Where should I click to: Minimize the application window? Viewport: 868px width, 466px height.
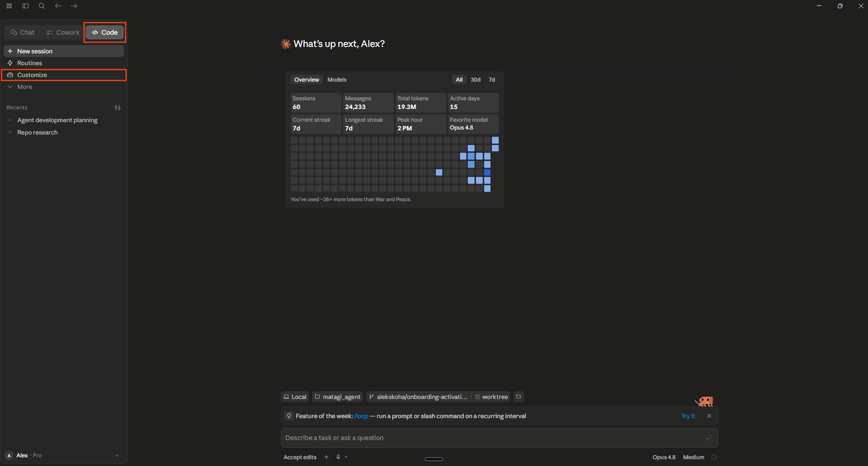click(819, 6)
